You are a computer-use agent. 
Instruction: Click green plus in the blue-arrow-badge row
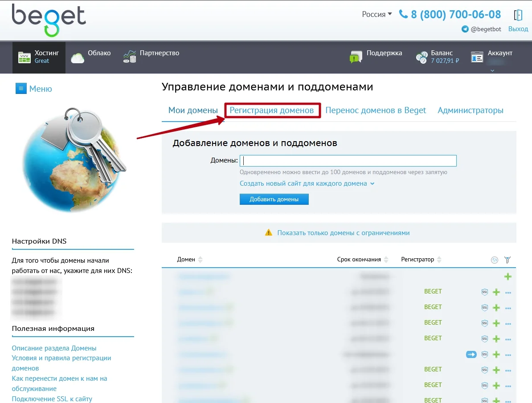(x=496, y=354)
